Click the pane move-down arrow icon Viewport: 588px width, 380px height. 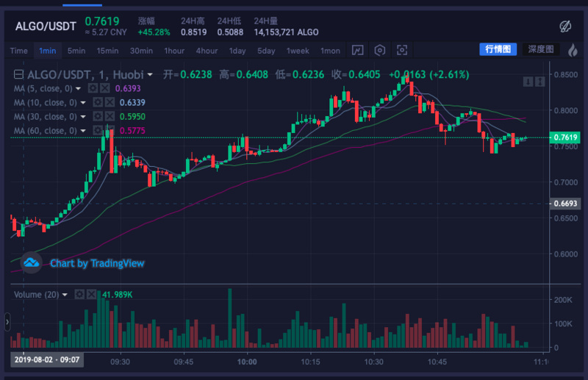click(x=528, y=82)
